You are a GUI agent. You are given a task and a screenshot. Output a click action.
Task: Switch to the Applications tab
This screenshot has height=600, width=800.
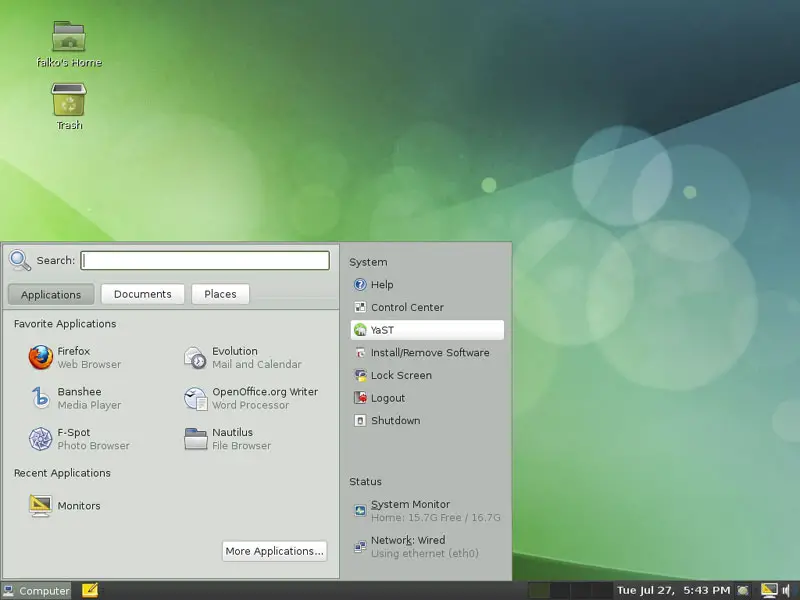click(x=51, y=294)
